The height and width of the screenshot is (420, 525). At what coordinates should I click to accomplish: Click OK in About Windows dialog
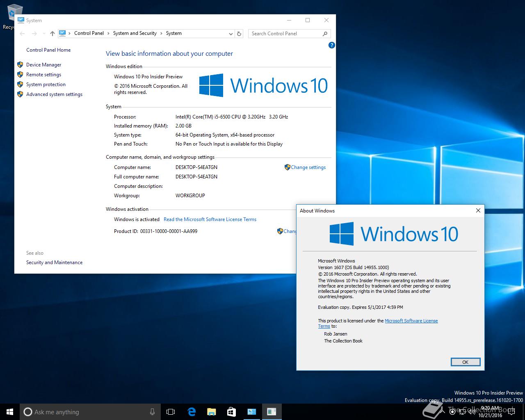tap(465, 362)
